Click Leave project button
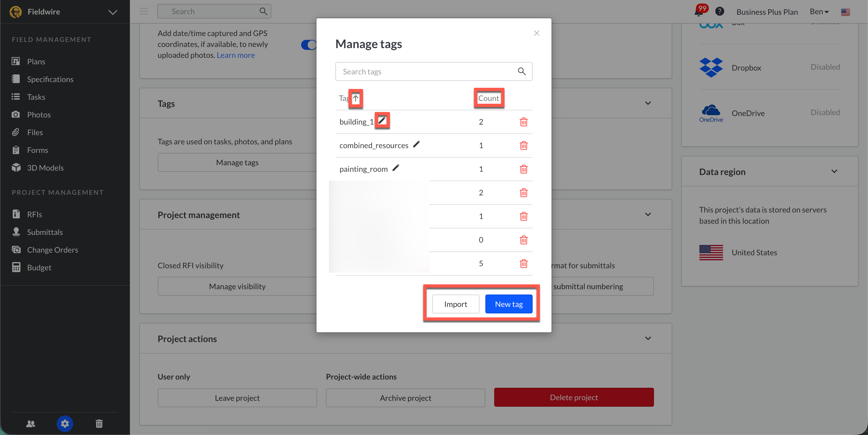The width and height of the screenshot is (868, 435). 237,398
